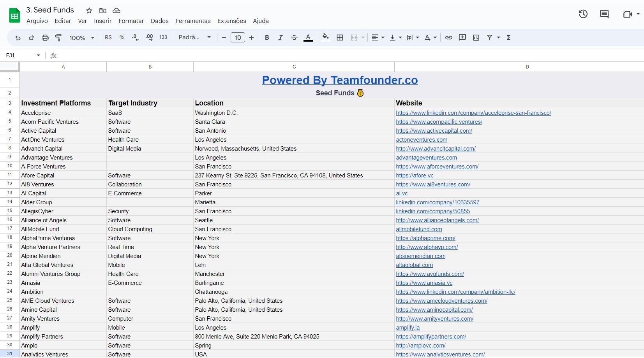Open the Inserir menu
644x358 pixels.
103,21
